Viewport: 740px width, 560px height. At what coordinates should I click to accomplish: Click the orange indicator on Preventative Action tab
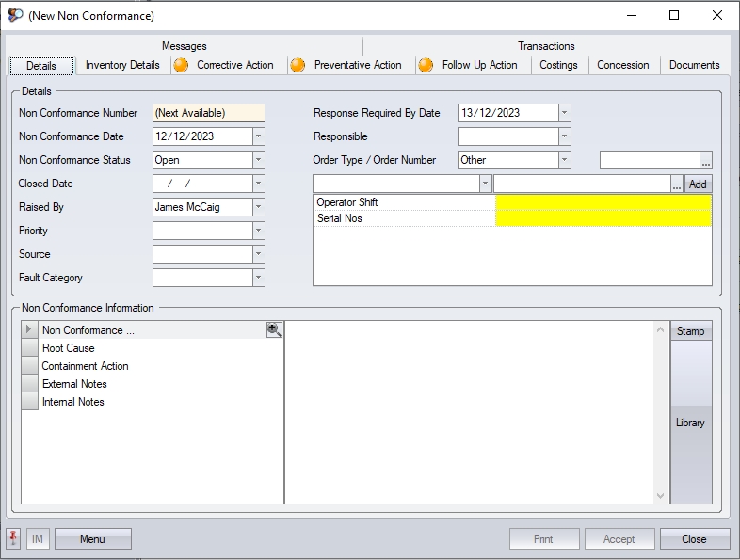(x=298, y=65)
